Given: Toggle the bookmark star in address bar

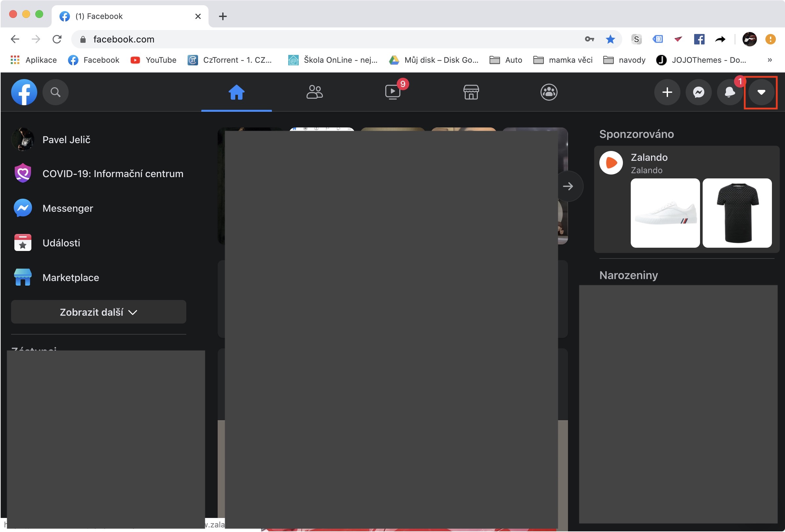Looking at the screenshot, I should pos(610,40).
